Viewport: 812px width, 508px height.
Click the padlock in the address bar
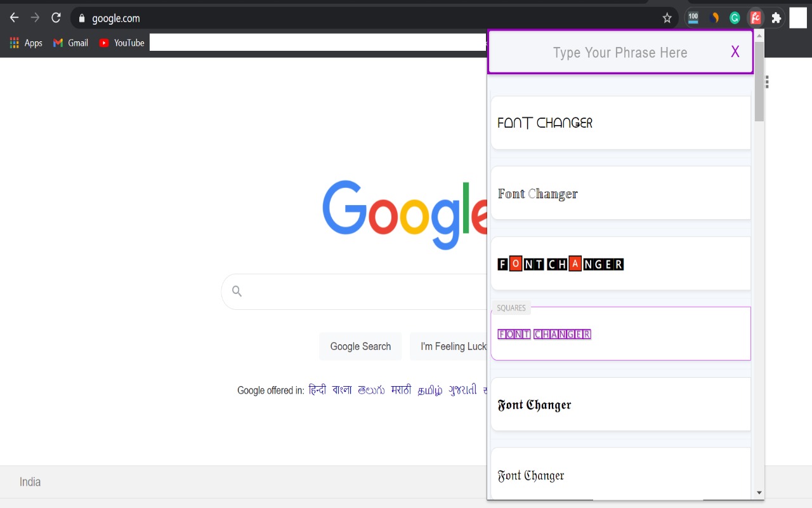pyautogui.click(x=81, y=18)
